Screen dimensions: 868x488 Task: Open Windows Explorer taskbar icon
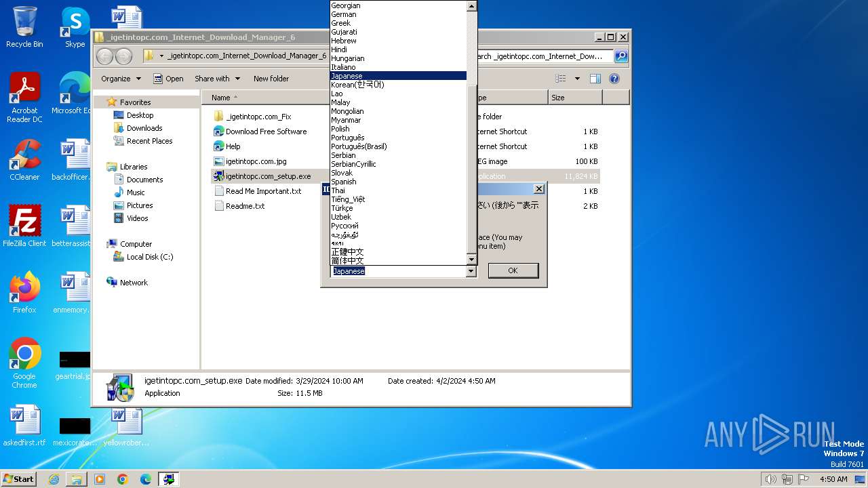pos(77,479)
